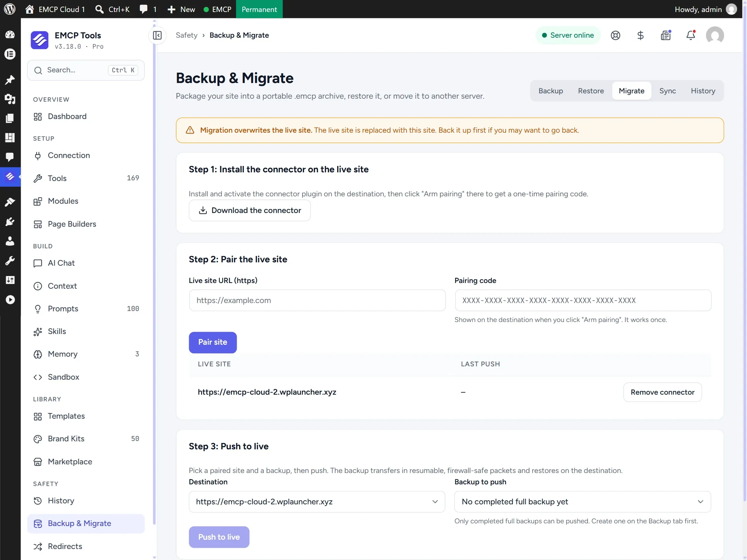This screenshot has width=747, height=560.
Task: Open AI Chat in the sidebar
Action: [86, 263]
